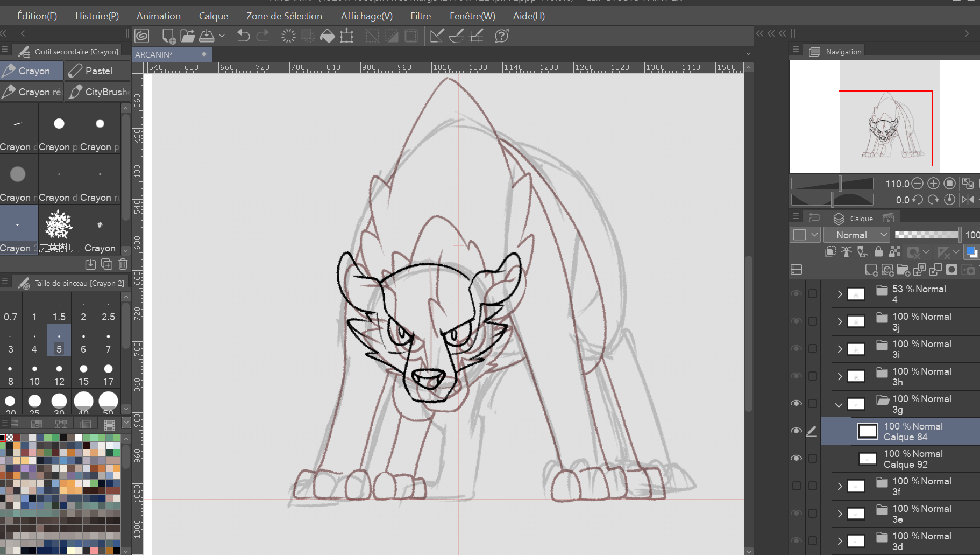Switch to the Pastel sub tool tab
This screenshot has height=555, width=980.
coord(98,71)
